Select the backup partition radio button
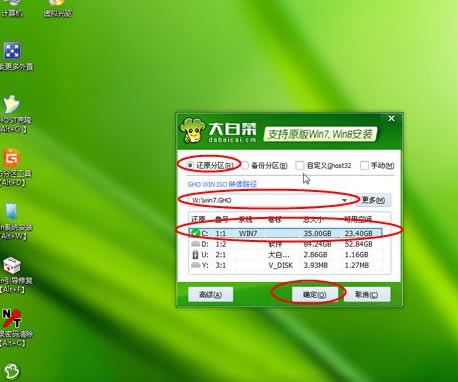The width and height of the screenshot is (458, 382). pyautogui.click(x=245, y=165)
